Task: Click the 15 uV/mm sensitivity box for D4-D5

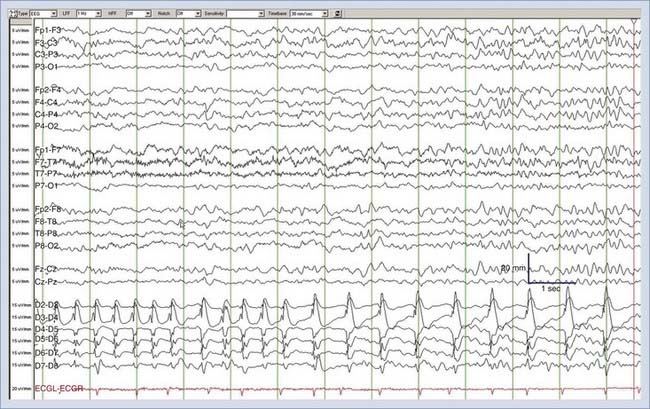Action: [x=16, y=328]
